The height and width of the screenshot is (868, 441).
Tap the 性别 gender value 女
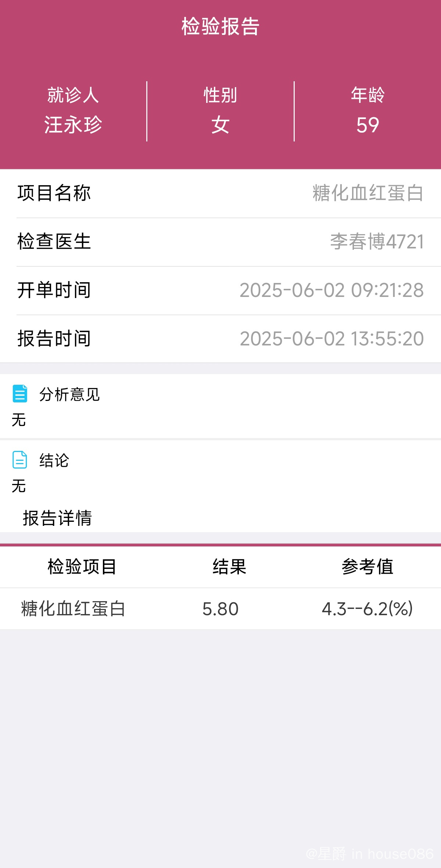click(220, 125)
